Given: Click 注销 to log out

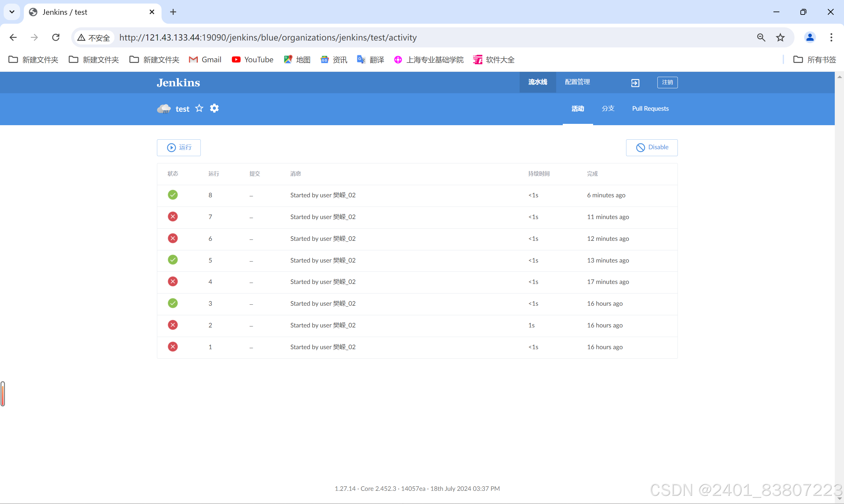Looking at the screenshot, I should click(x=667, y=82).
